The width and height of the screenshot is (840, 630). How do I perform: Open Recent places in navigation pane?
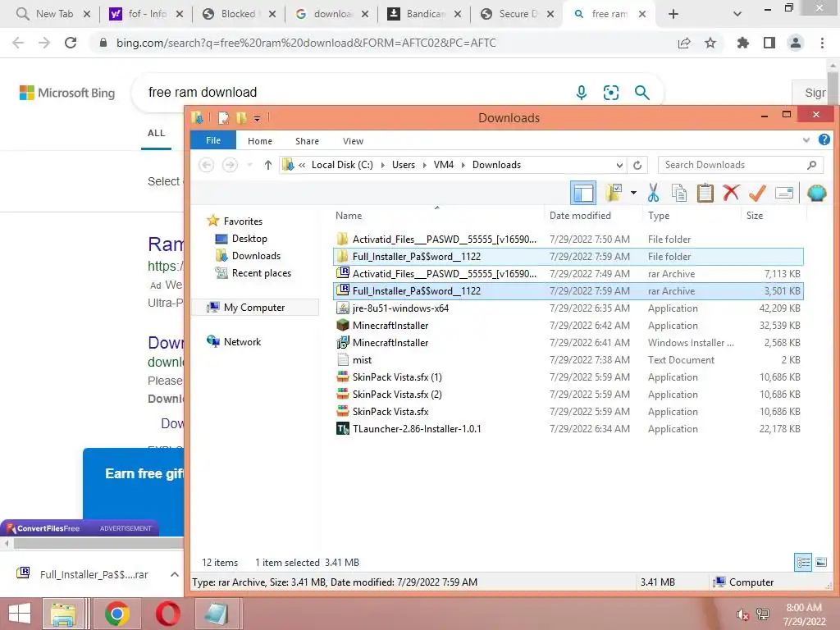(262, 272)
